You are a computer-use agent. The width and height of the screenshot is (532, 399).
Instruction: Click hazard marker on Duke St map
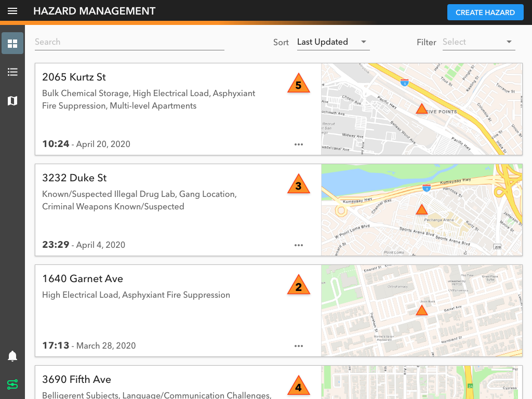click(422, 209)
